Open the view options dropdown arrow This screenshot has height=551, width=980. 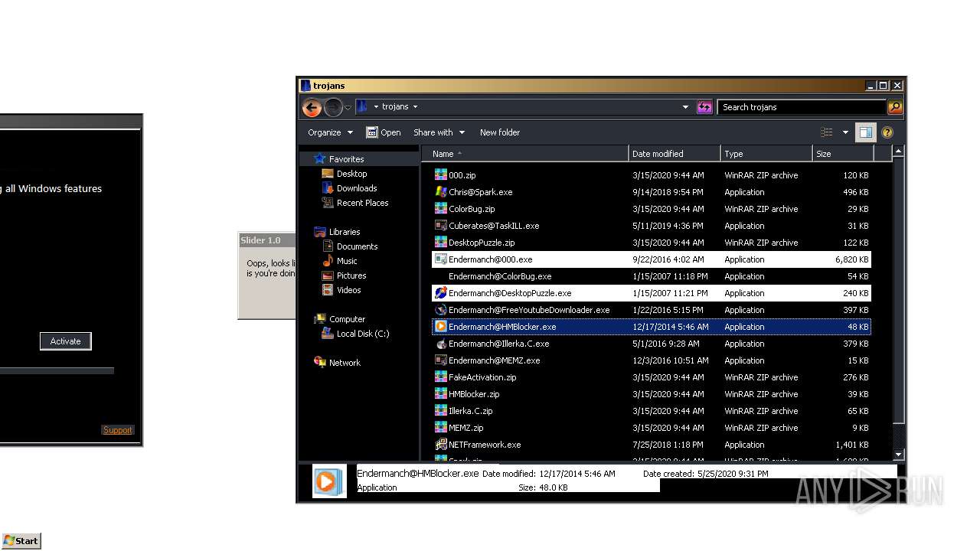tap(845, 132)
